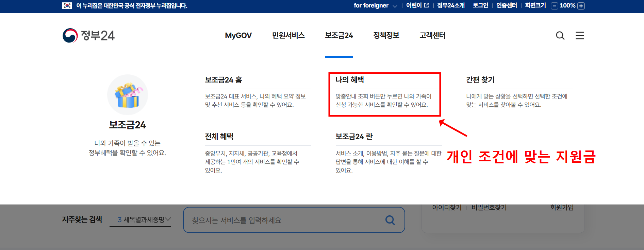Open the 민원서비스 menu

point(288,35)
